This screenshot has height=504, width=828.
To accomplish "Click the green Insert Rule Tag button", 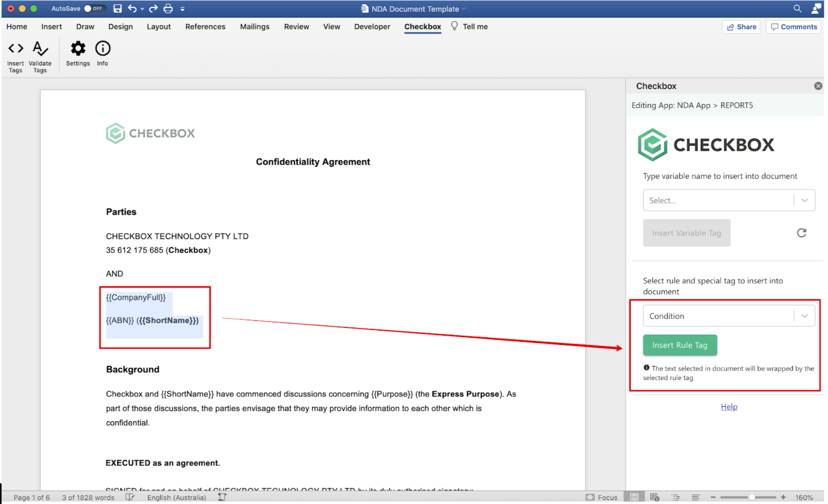I will pos(680,345).
